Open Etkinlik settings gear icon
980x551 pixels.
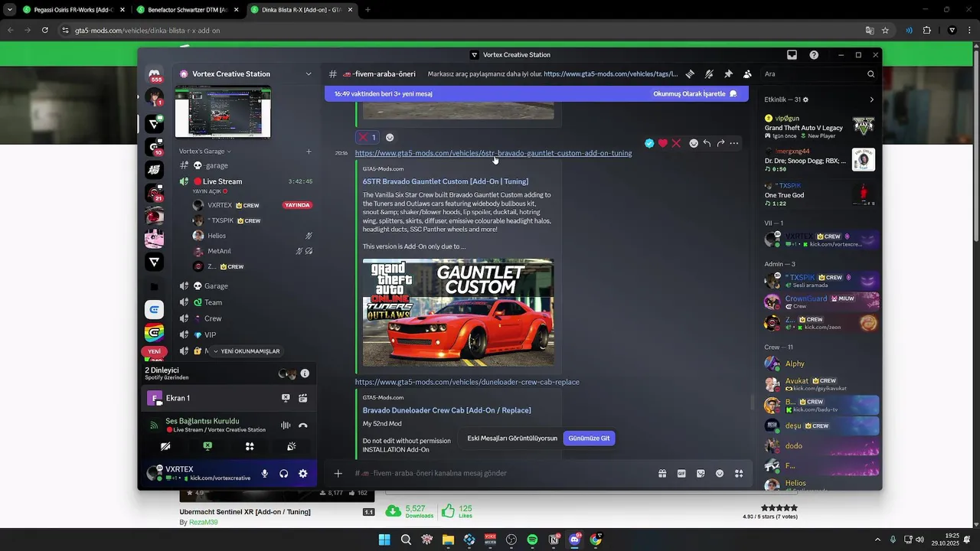pos(805,99)
